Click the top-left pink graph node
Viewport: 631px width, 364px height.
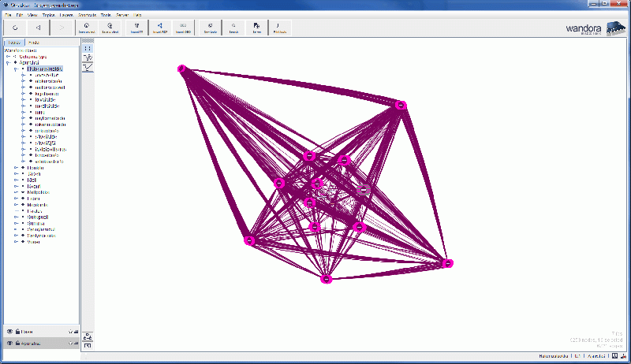point(181,69)
